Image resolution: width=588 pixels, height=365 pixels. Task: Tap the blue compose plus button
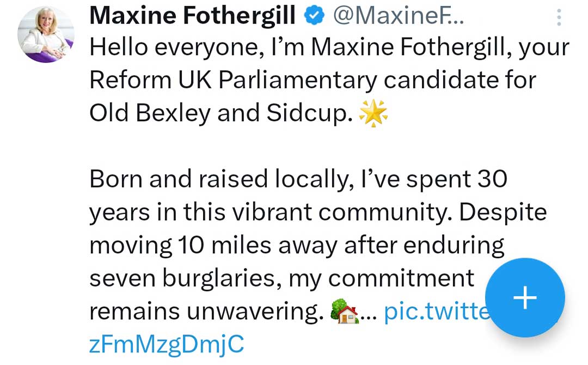[x=525, y=298]
